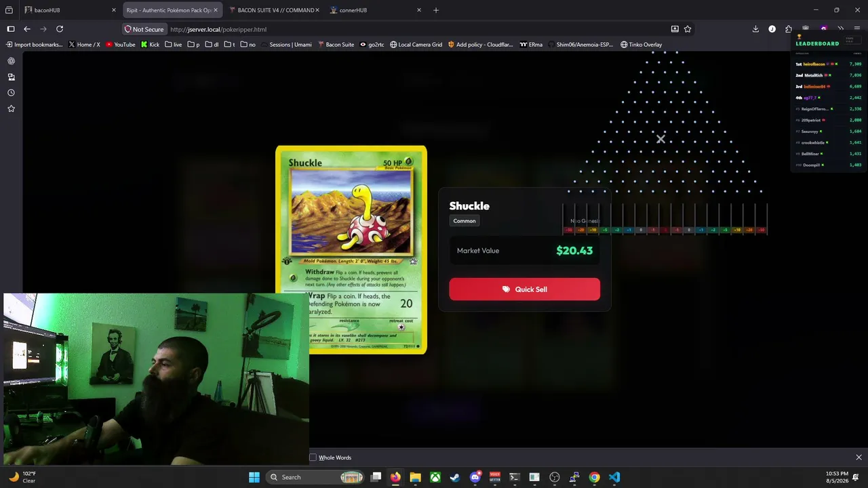Image resolution: width=868 pixels, height=488 pixels.
Task: Open the Add policy - Cloudflare bookmark
Action: (480, 45)
